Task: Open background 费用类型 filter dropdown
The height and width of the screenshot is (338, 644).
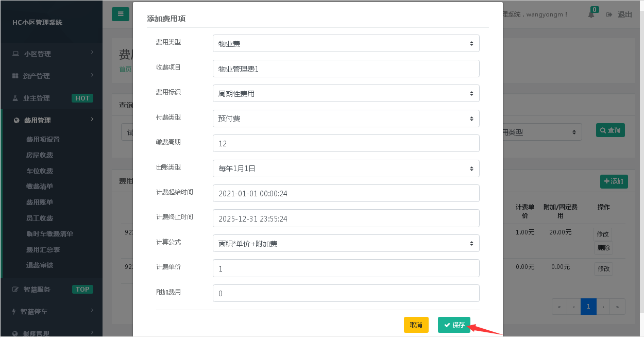Action: click(x=543, y=132)
